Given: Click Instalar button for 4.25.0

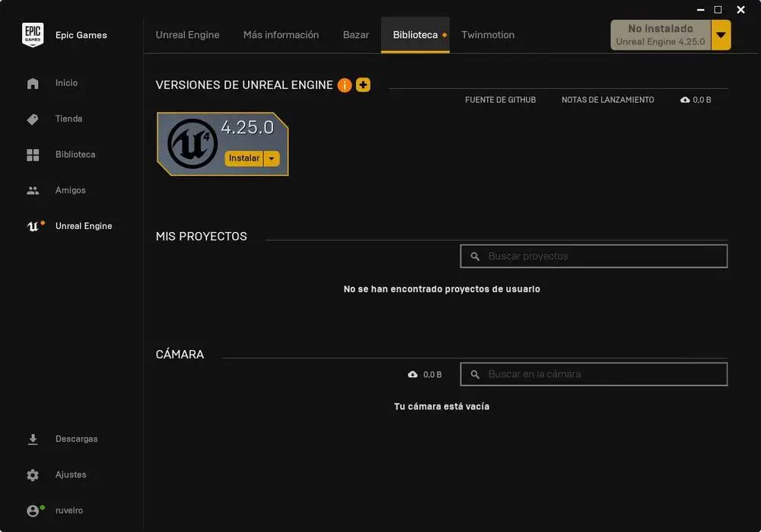Looking at the screenshot, I should point(244,158).
